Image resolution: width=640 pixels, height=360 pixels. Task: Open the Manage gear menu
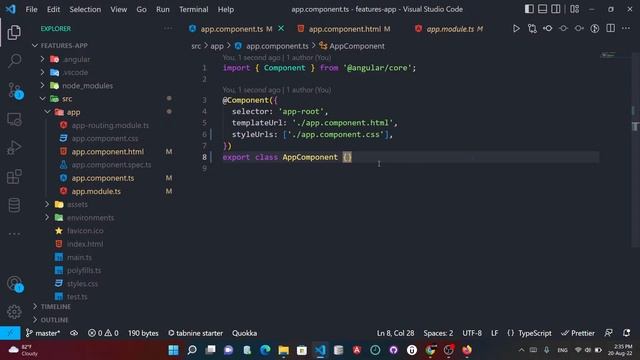[14, 312]
